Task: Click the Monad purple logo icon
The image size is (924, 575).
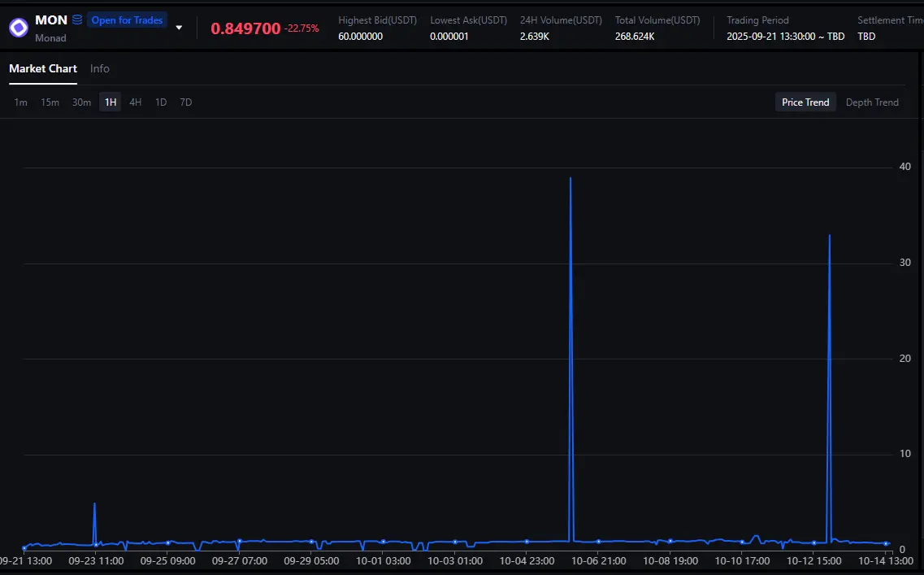Action: click(x=18, y=28)
